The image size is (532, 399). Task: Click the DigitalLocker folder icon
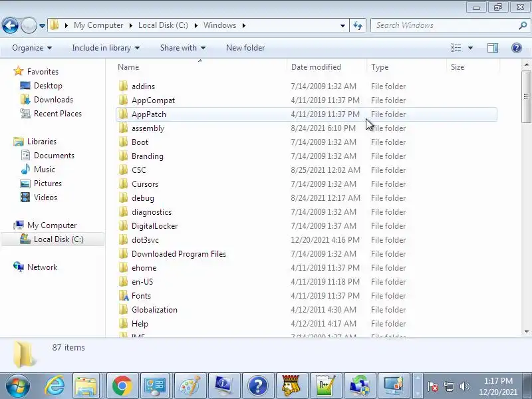[x=123, y=226]
